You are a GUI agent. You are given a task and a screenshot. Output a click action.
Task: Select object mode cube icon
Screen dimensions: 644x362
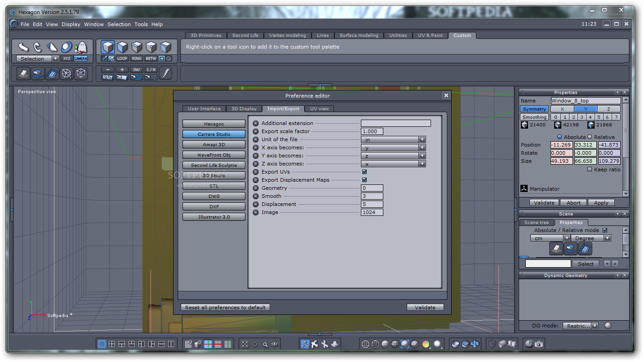[108, 47]
